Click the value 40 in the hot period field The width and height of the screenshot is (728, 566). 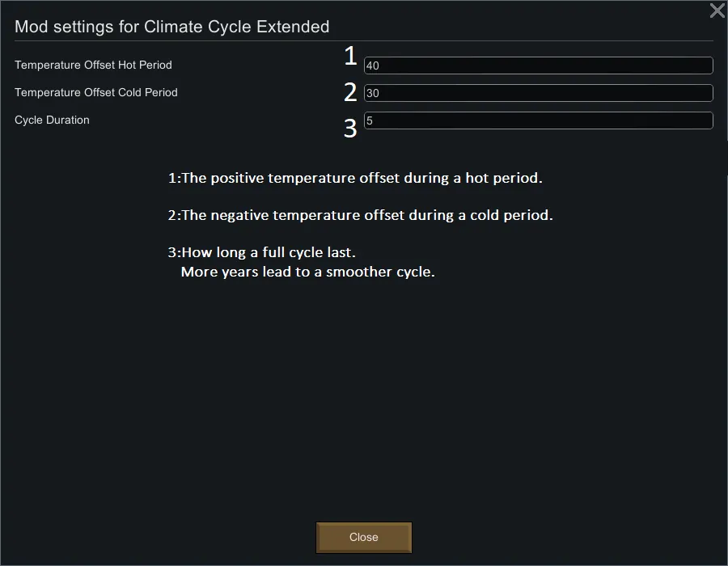373,66
